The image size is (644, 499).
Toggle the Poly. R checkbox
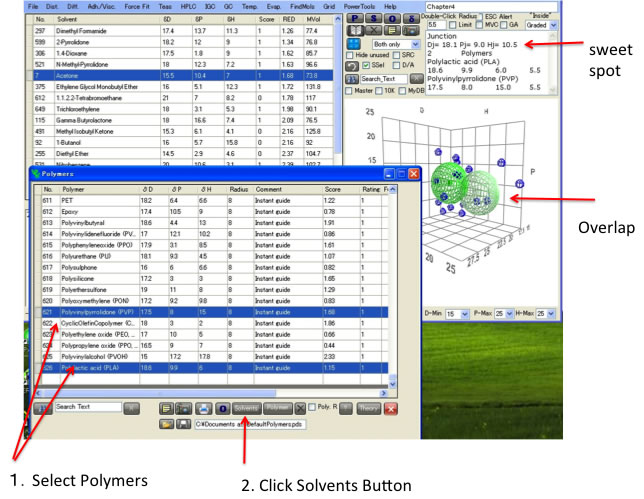pyautogui.click(x=312, y=407)
